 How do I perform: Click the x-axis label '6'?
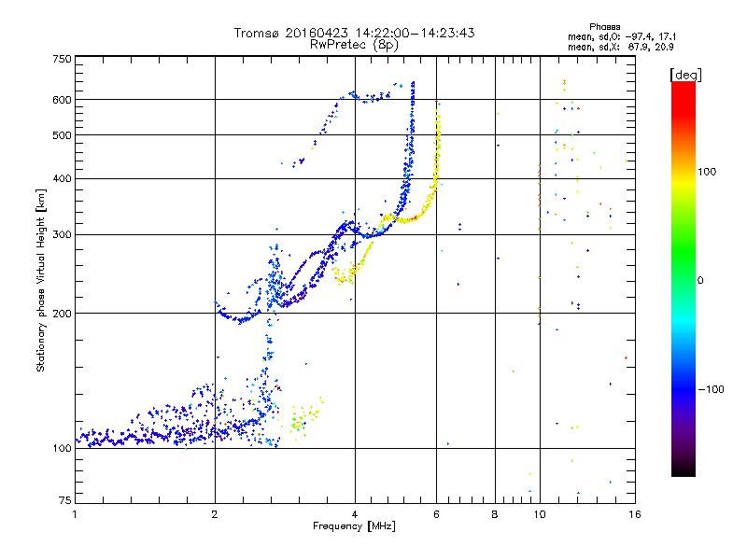pyautogui.click(x=436, y=514)
